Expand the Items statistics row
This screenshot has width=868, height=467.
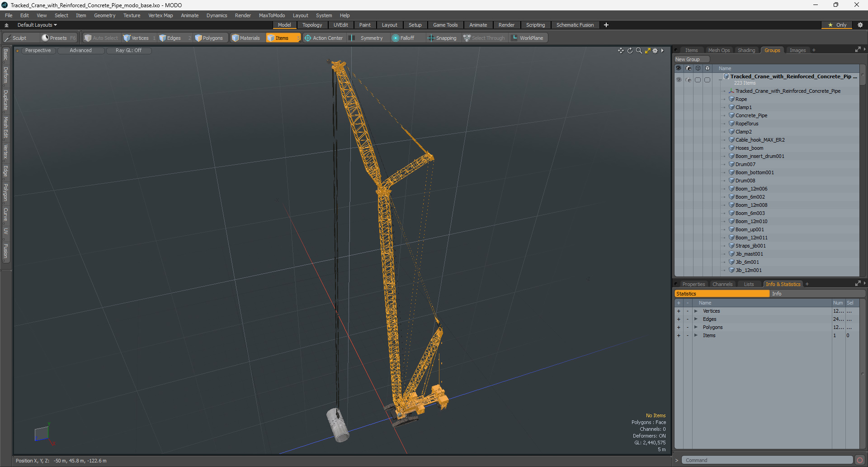pyautogui.click(x=696, y=335)
